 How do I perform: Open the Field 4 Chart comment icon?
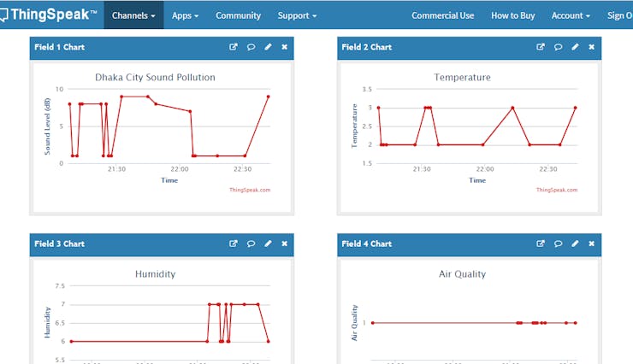click(x=558, y=244)
